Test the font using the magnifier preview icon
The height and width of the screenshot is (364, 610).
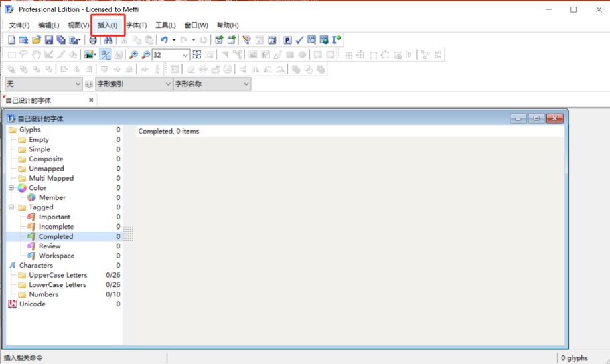311,39
